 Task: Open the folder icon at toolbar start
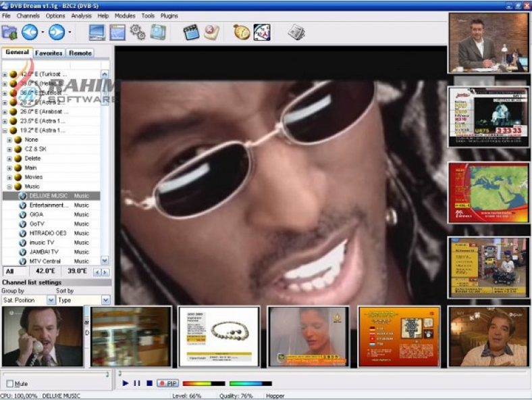pyautogui.click(x=9, y=32)
